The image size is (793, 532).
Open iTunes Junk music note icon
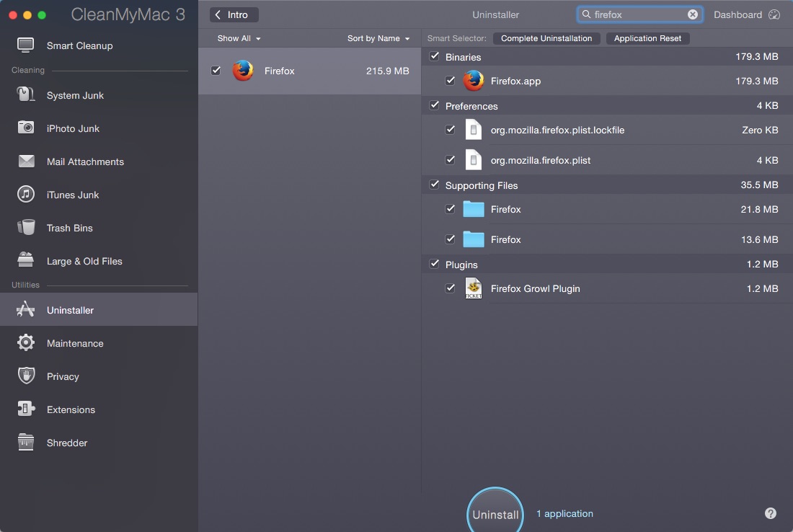pos(26,195)
